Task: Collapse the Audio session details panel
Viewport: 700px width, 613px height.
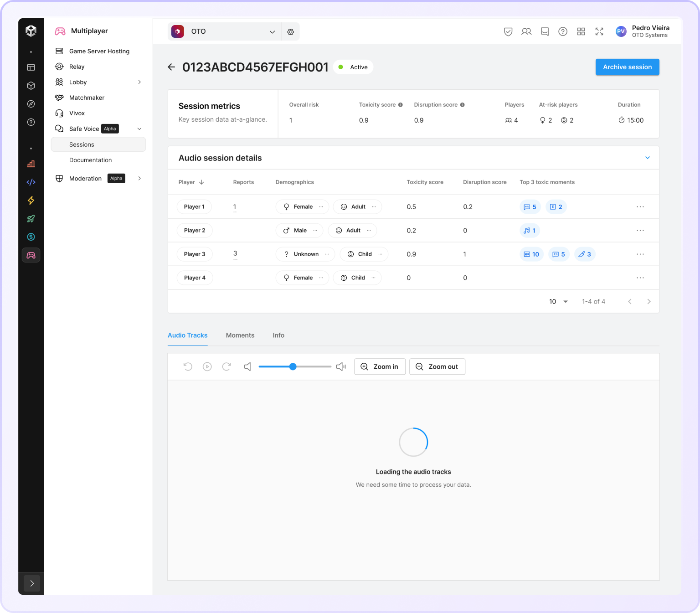Action: [x=647, y=158]
